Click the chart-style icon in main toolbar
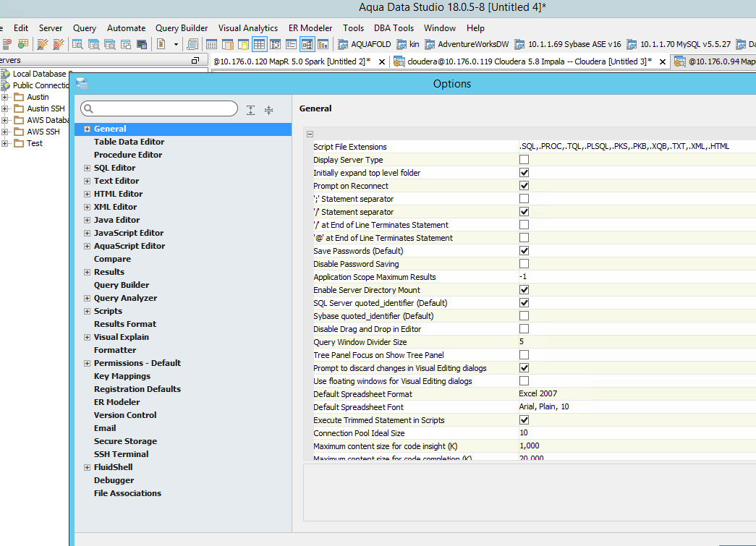756x546 pixels. point(323,44)
